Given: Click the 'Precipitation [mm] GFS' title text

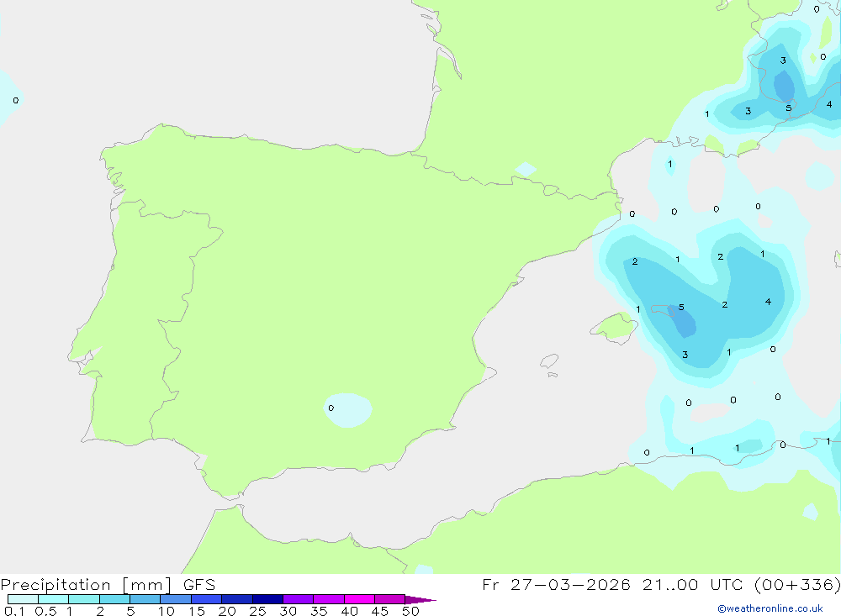Looking at the screenshot, I should tap(108, 585).
